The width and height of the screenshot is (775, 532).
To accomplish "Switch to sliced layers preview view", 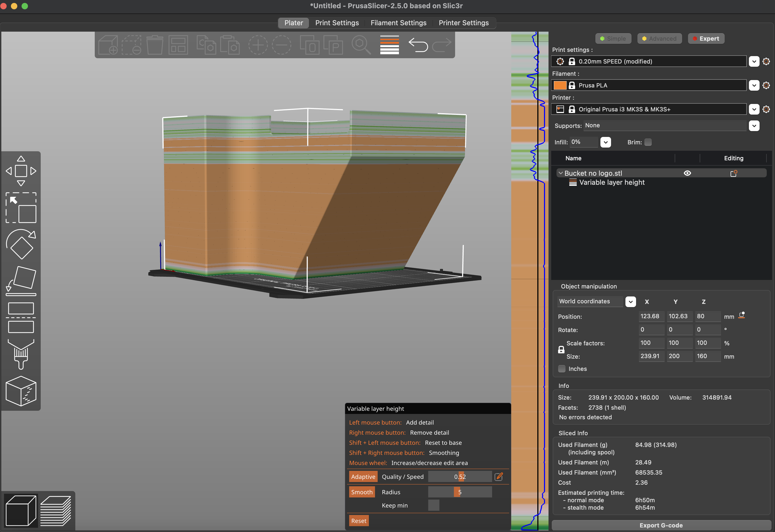I will pos(56,511).
